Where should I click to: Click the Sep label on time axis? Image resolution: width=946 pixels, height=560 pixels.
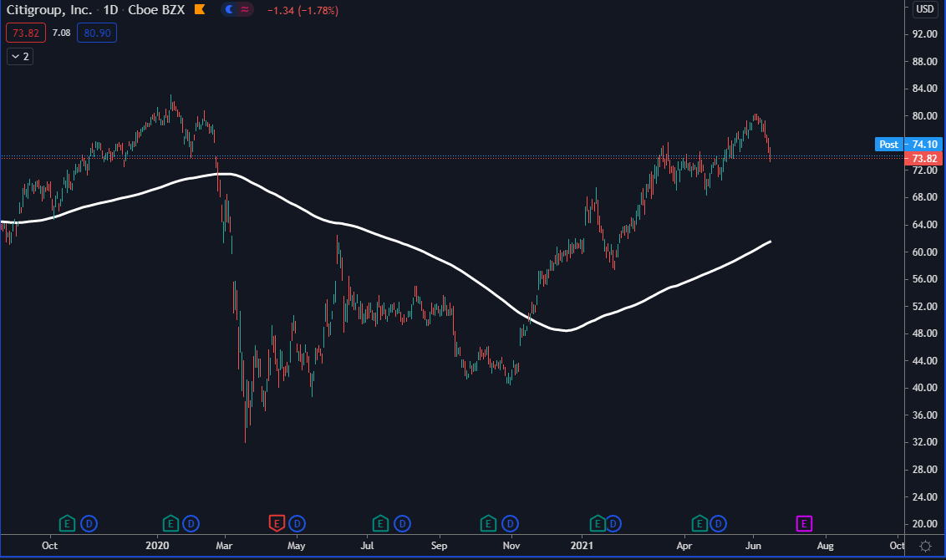tap(440, 546)
